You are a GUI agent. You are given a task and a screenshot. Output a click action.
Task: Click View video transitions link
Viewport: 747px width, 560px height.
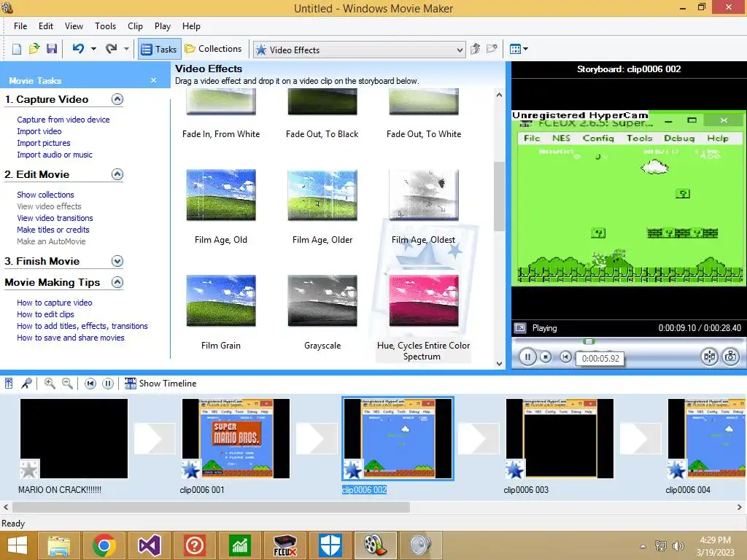click(55, 218)
